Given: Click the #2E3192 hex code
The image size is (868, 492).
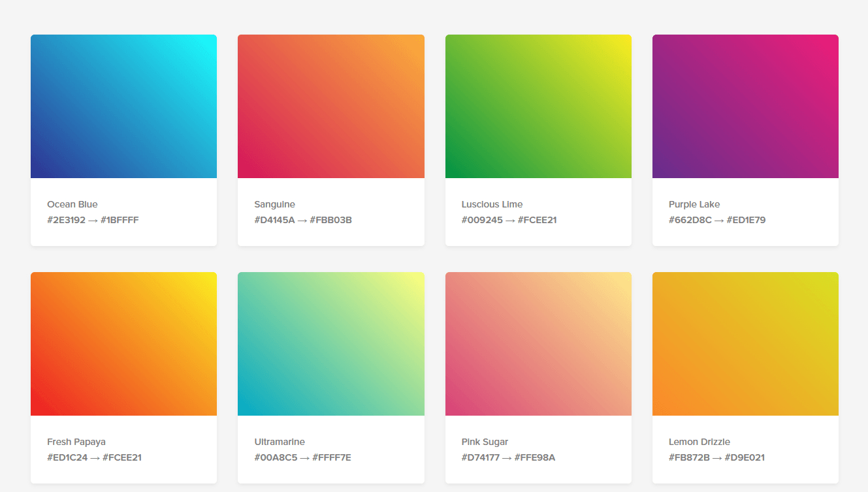Looking at the screenshot, I should click(x=66, y=220).
